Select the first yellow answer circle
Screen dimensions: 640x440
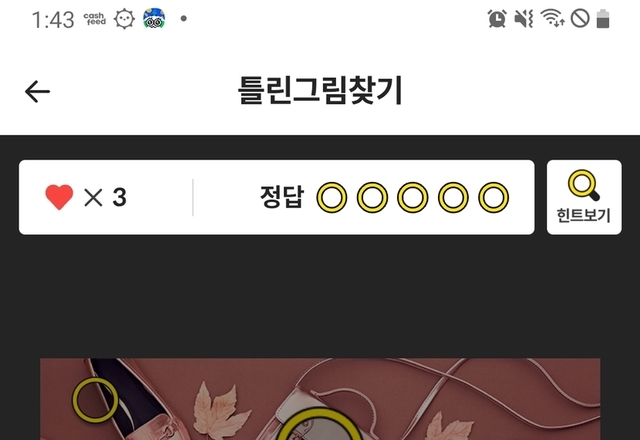click(332, 198)
